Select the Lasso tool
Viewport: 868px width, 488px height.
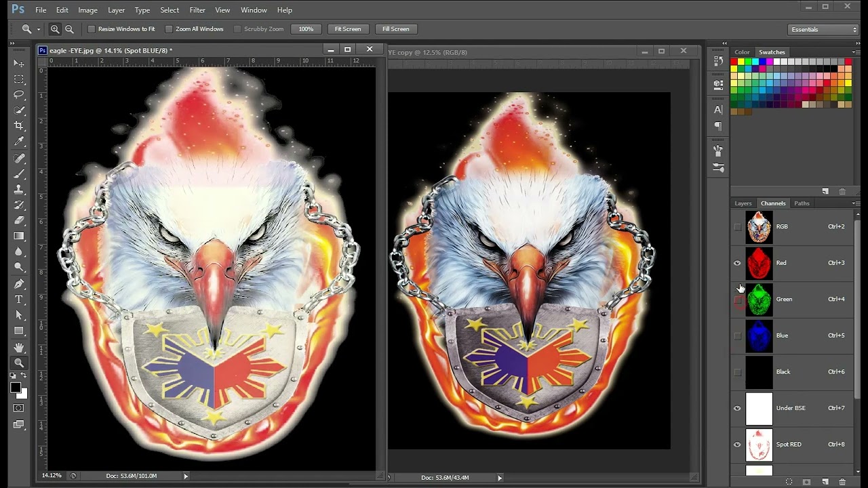pyautogui.click(x=19, y=94)
